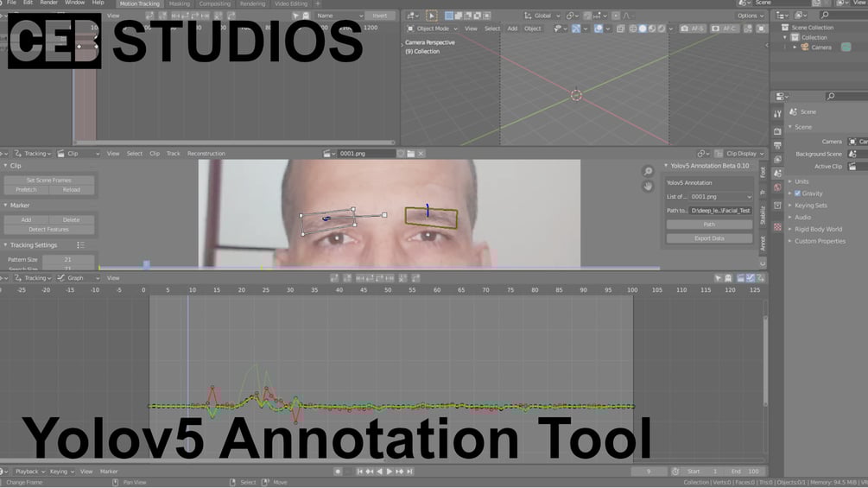Viewport: 868px width, 488px height.
Task: Click the pan hand gizmo in clip editor
Action: coord(648,187)
